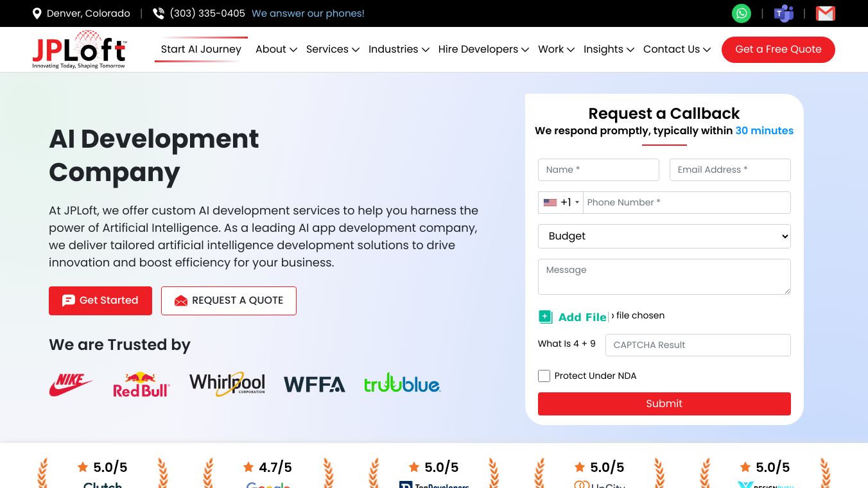
Task: Click the green Add File plus icon
Action: click(x=545, y=317)
